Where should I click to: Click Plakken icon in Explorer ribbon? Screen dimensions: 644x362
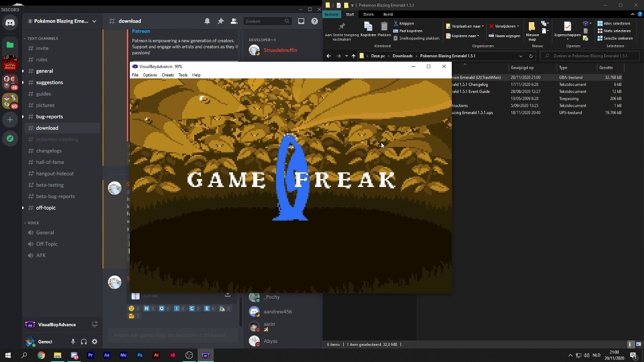pos(384,29)
